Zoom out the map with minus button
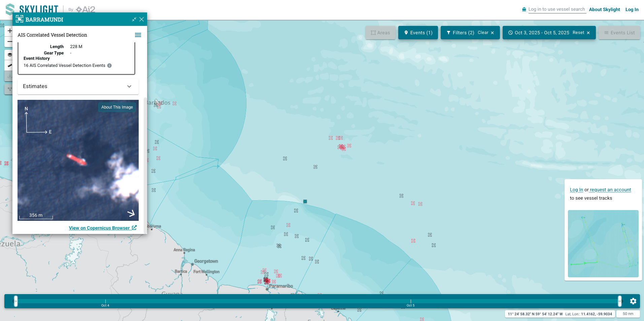 tap(9, 42)
